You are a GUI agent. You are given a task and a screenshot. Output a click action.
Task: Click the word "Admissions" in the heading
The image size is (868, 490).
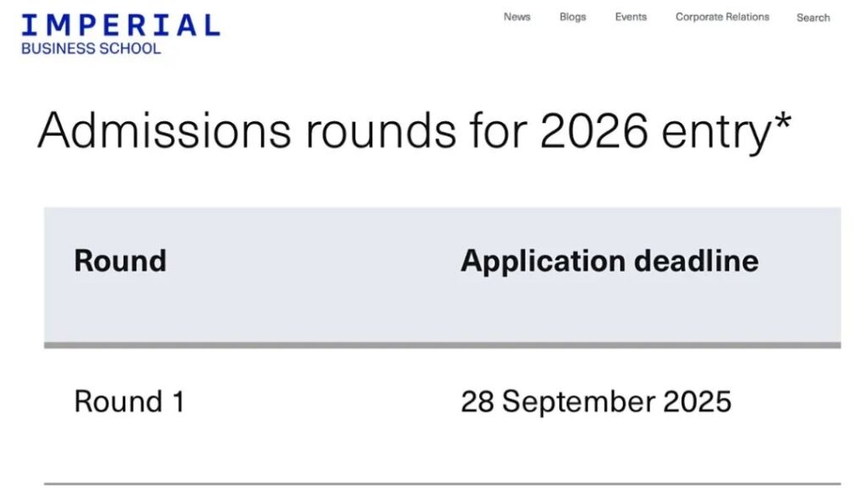coord(164,131)
